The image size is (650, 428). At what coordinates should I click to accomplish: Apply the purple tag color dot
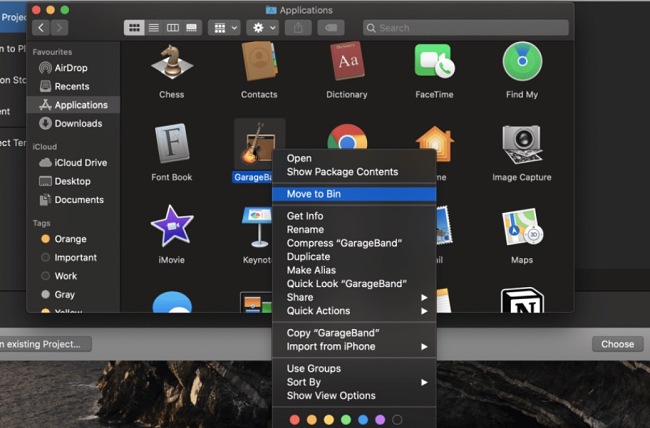pos(380,420)
